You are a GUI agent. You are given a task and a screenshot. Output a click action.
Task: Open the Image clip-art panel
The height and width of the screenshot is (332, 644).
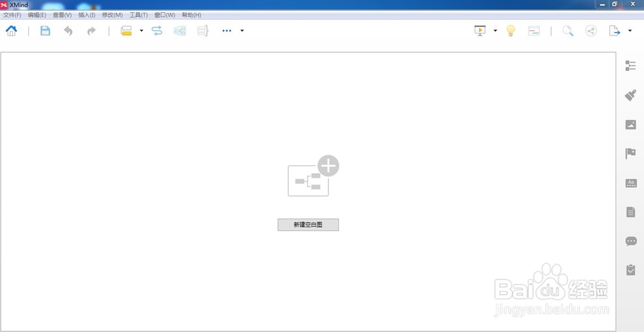click(x=630, y=124)
